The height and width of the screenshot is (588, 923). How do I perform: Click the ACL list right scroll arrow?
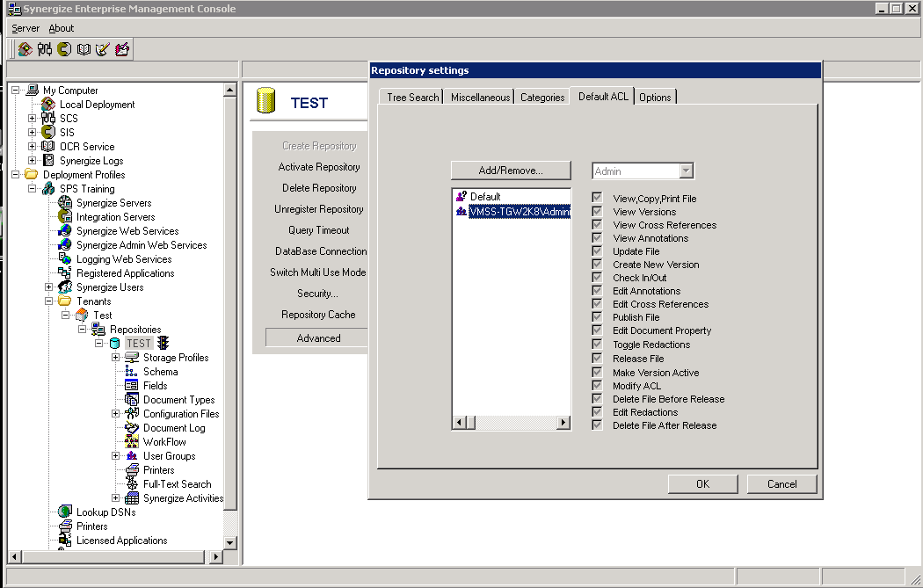click(563, 422)
